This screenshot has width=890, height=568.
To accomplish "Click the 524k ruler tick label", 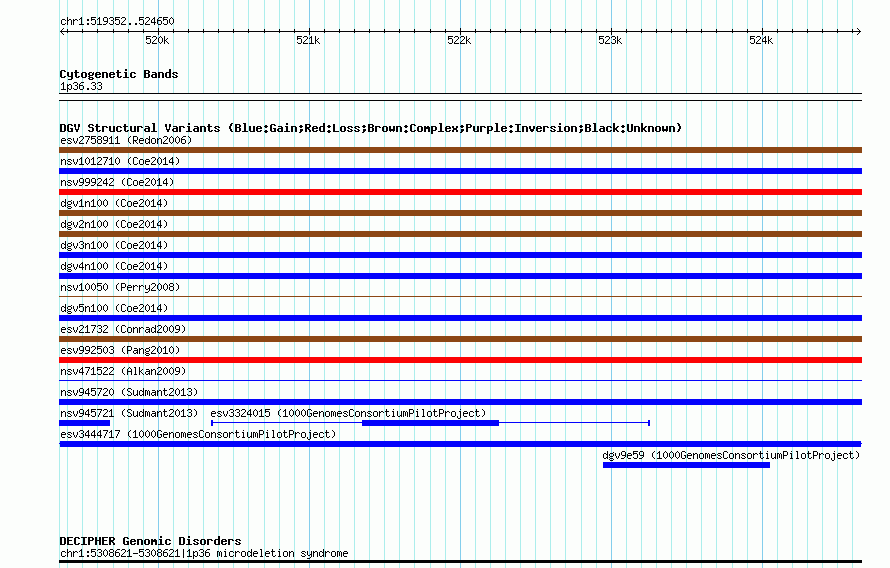I will [x=761, y=40].
